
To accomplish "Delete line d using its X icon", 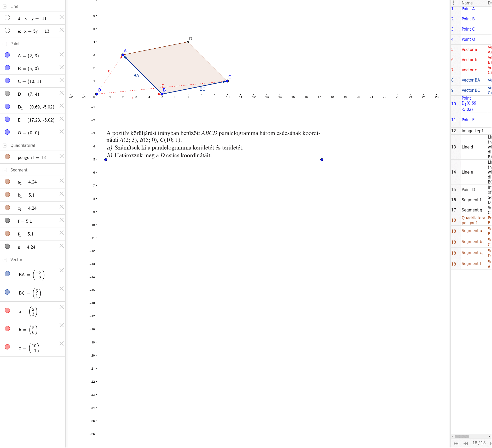I will point(62,17).
